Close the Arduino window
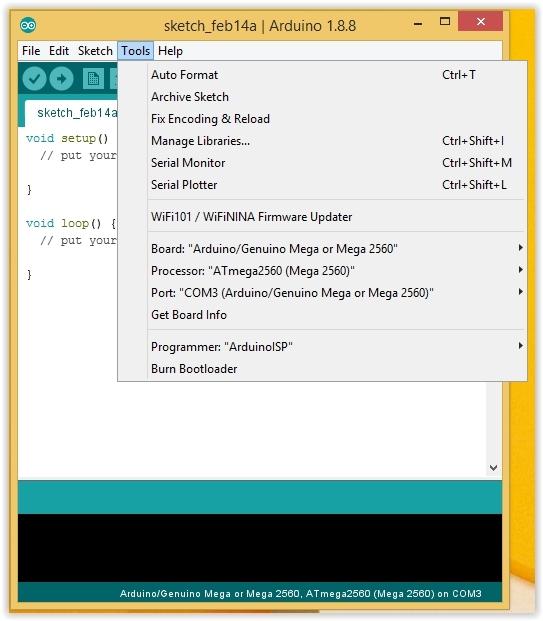Viewport: 543px width, 621px height. 480,21
